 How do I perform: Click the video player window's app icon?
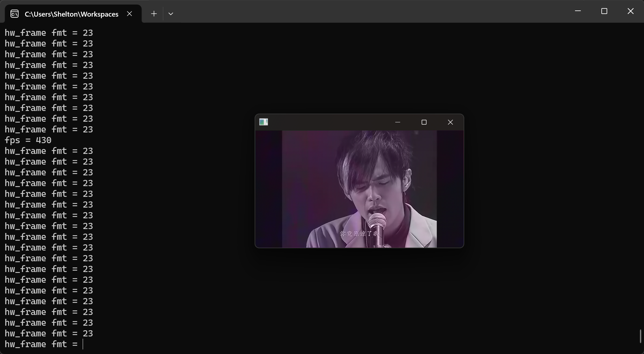click(263, 122)
